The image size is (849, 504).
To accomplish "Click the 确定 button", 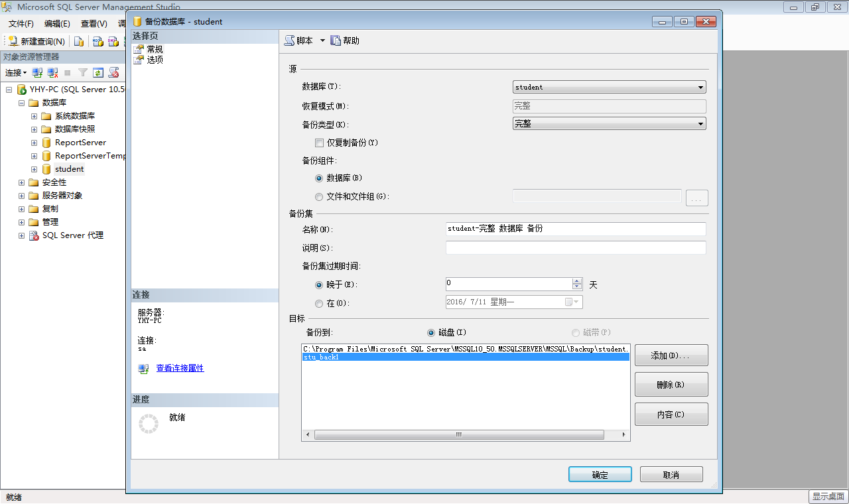I will click(x=600, y=475).
